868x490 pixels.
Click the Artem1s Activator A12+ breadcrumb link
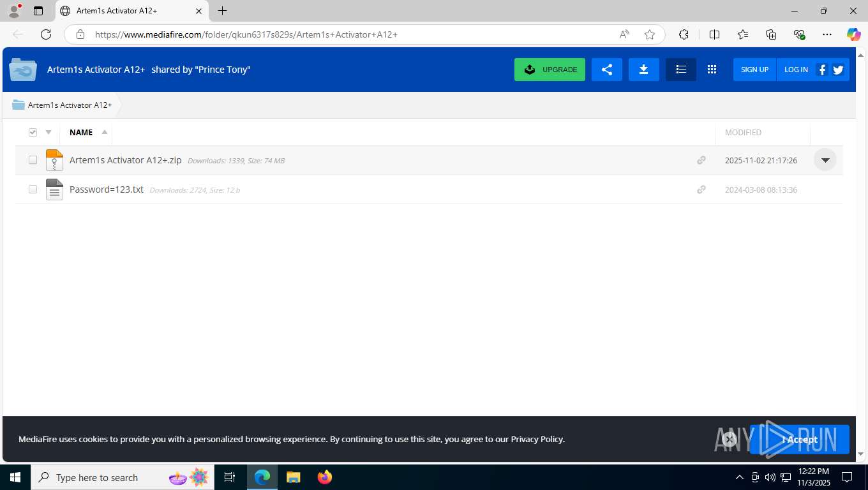pos(70,105)
